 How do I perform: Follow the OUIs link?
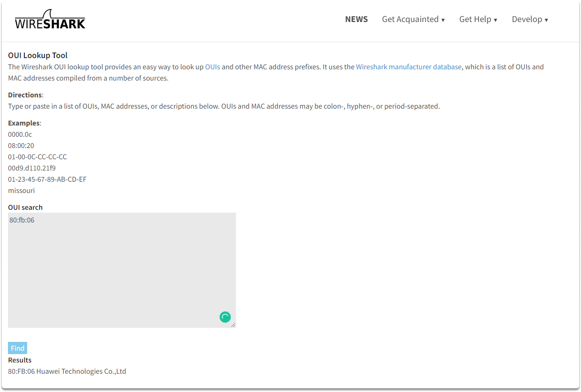[x=213, y=67]
